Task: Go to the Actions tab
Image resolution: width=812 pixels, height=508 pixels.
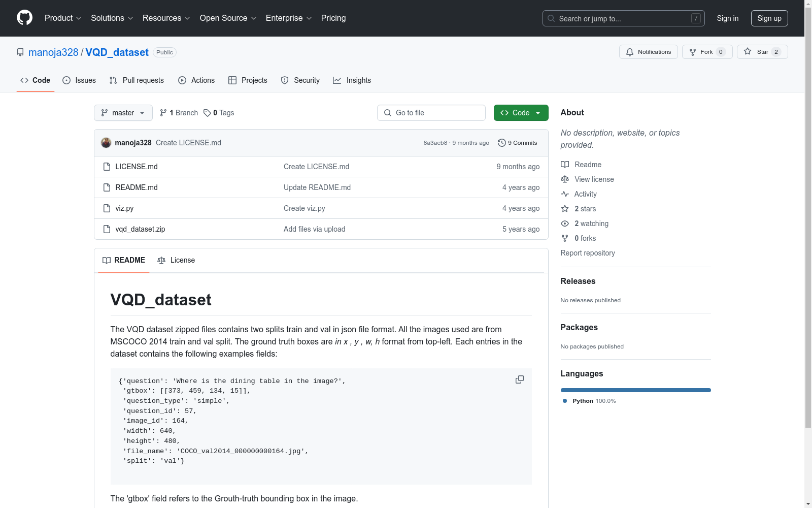Action: [196, 80]
